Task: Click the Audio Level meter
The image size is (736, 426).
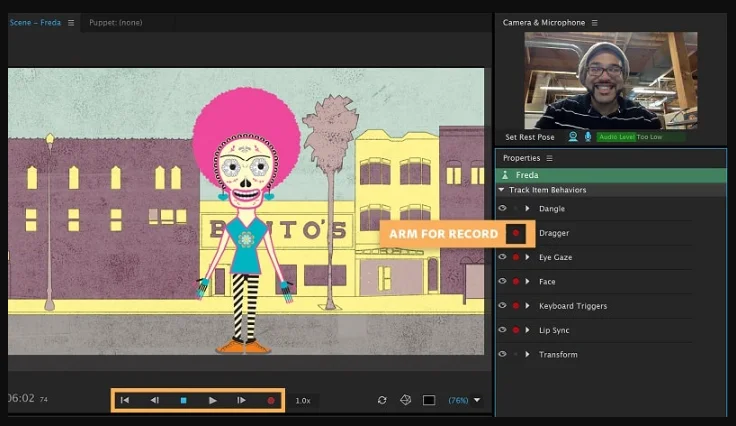Action: coord(641,137)
